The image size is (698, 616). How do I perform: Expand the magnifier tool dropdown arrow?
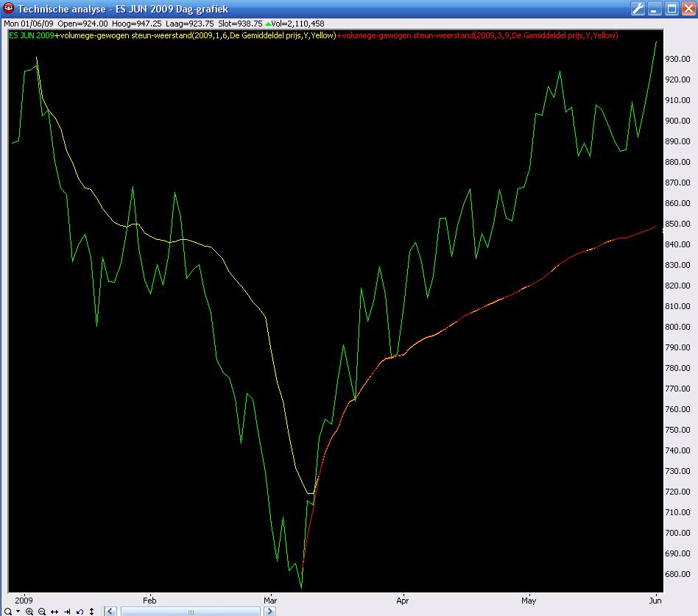(x=18, y=611)
